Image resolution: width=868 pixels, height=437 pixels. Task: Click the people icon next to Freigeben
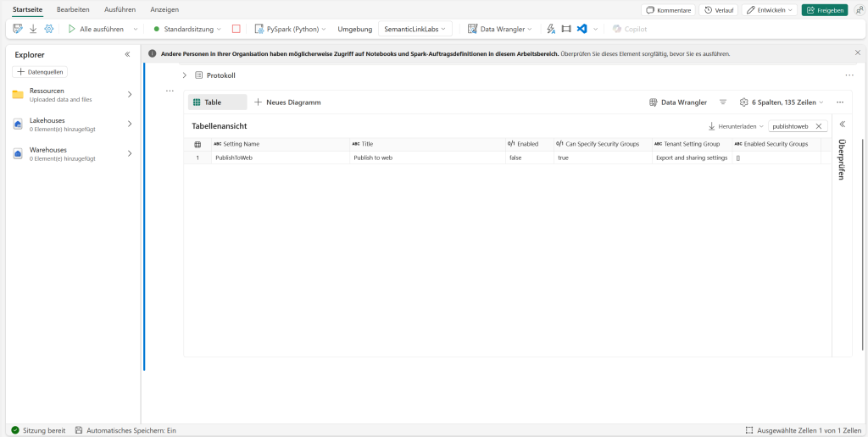(860, 10)
